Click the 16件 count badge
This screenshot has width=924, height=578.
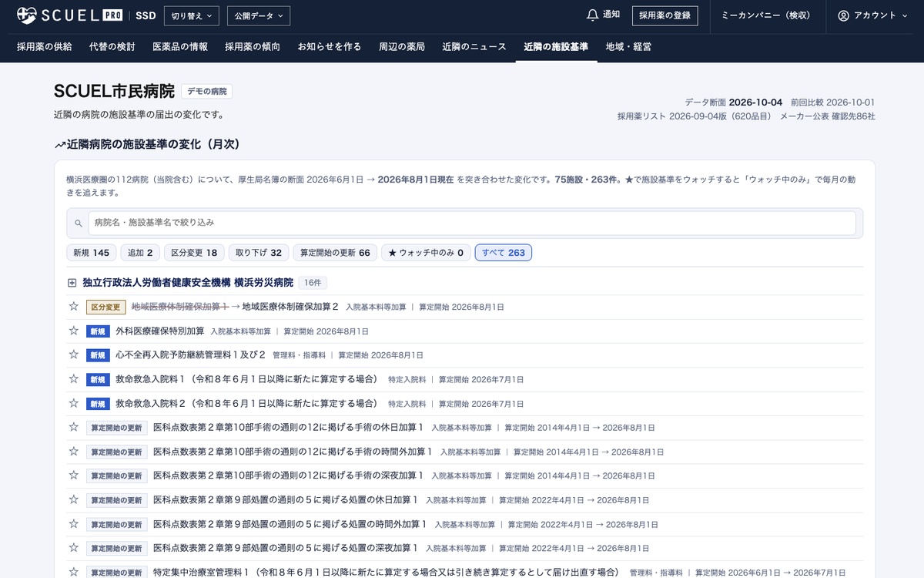[313, 283]
